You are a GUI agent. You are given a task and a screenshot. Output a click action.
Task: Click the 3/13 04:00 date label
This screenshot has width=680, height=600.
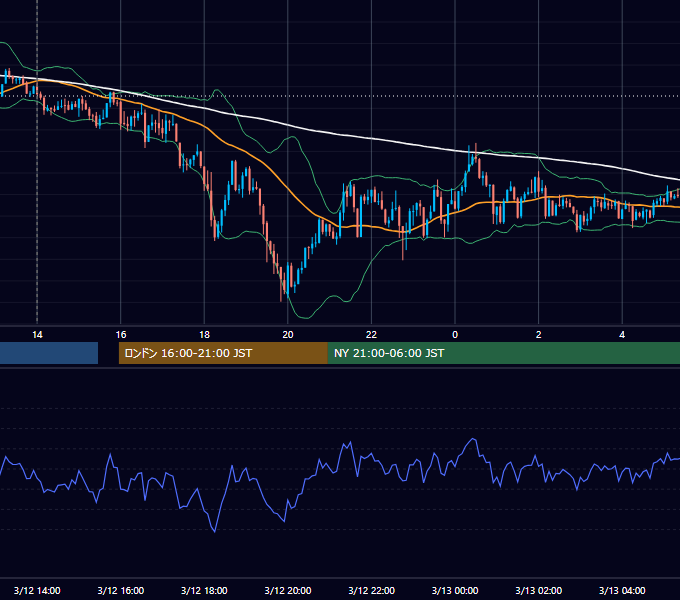point(622,590)
